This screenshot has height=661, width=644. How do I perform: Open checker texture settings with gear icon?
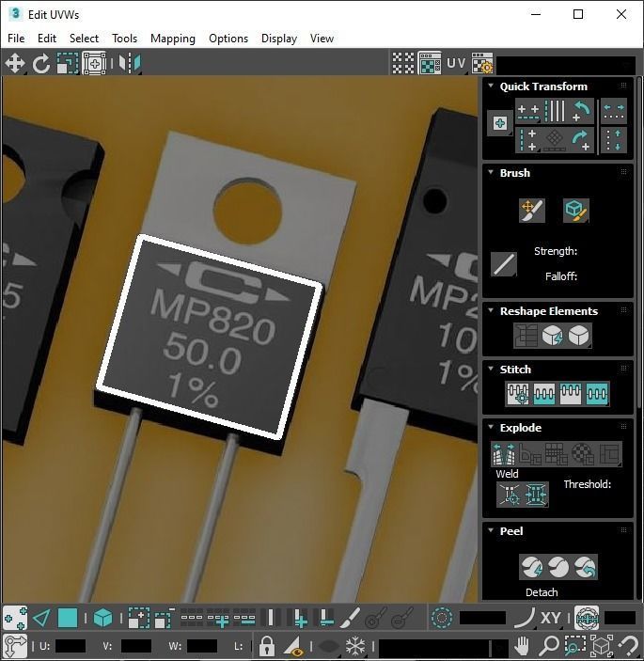[482, 63]
